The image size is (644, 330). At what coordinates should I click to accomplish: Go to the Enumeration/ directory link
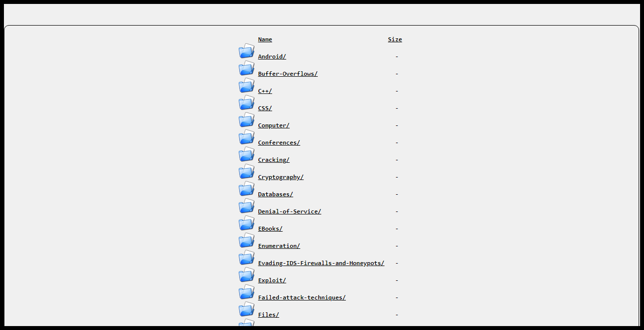pos(279,246)
